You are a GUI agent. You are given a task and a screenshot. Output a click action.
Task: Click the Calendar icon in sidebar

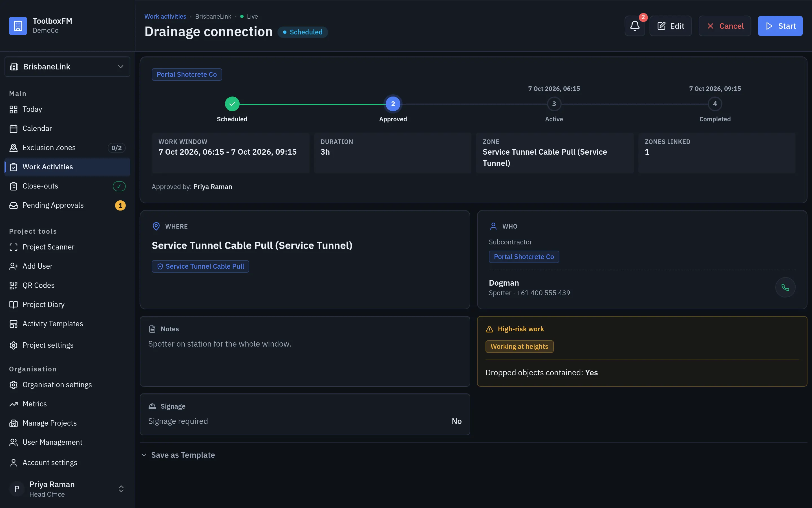point(14,129)
